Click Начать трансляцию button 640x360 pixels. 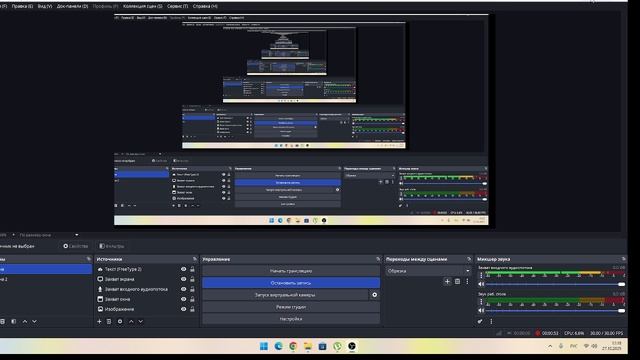[x=291, y=271]
